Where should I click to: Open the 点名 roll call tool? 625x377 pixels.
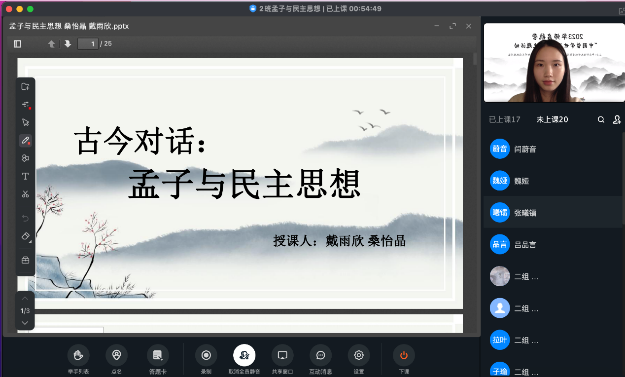[x=116, y=355]
